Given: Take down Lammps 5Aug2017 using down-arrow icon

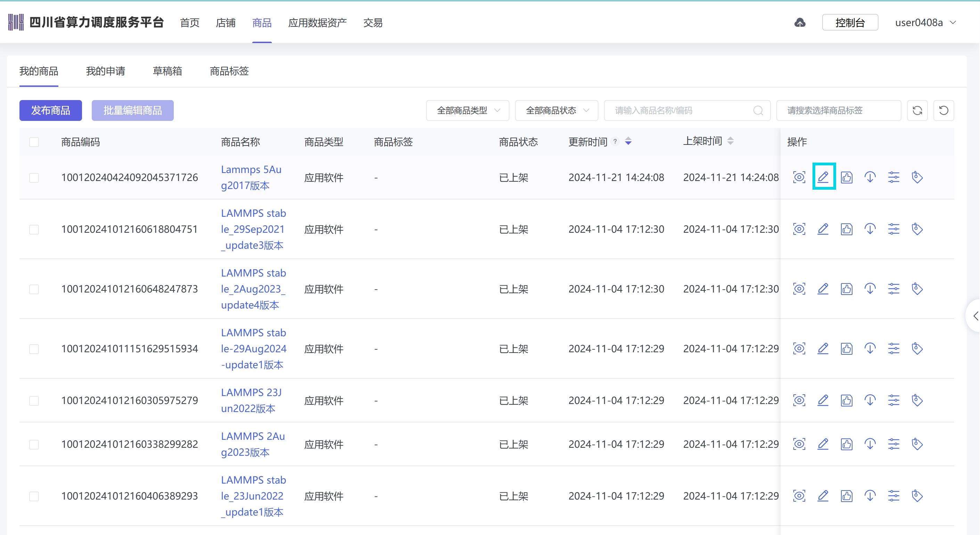Looking at the screenshot, I should coord(870,177).
